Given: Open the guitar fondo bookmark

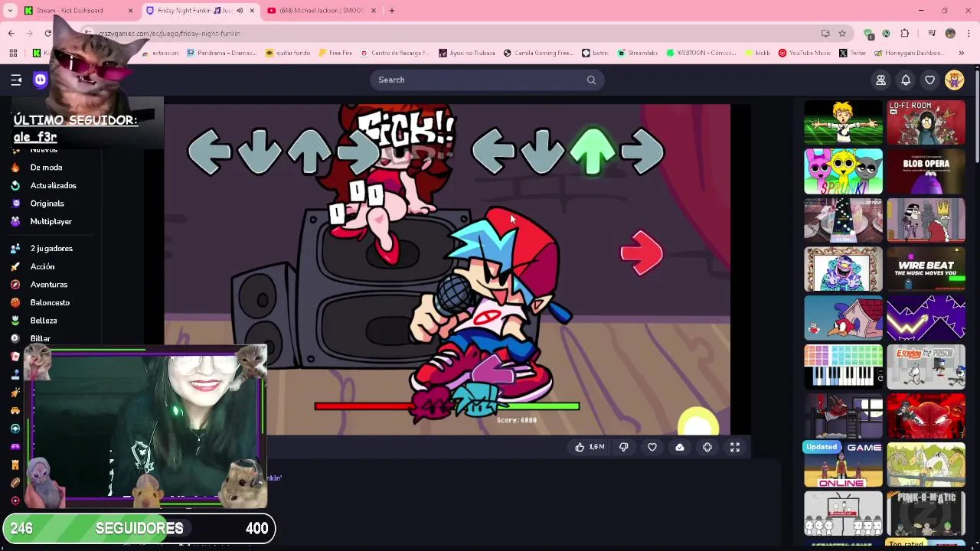Looking at the screenshot, I should pyautogui.click(x=288, y=53).
